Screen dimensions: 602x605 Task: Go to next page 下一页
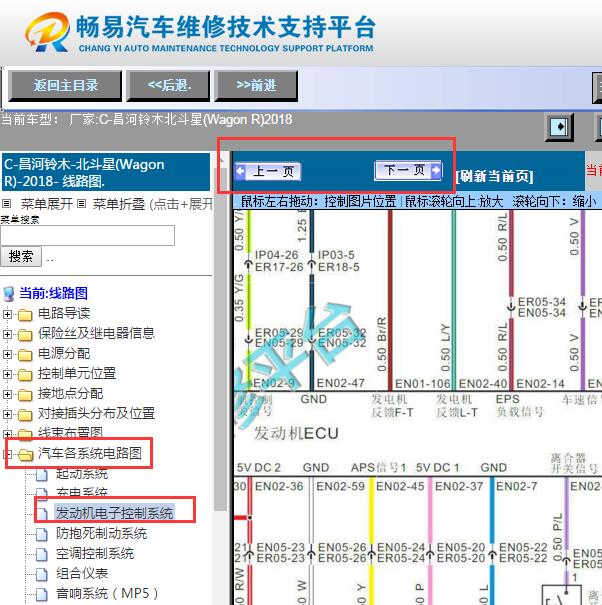[408, 170]
